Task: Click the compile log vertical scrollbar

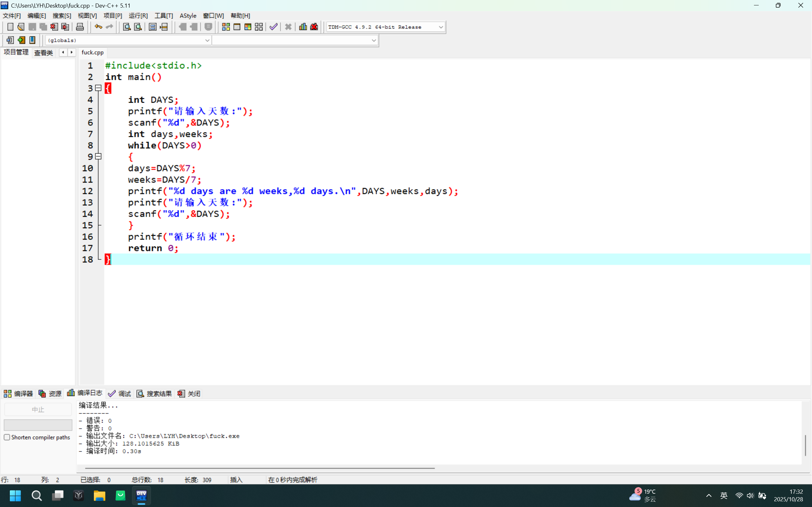Action: [805, 445]
